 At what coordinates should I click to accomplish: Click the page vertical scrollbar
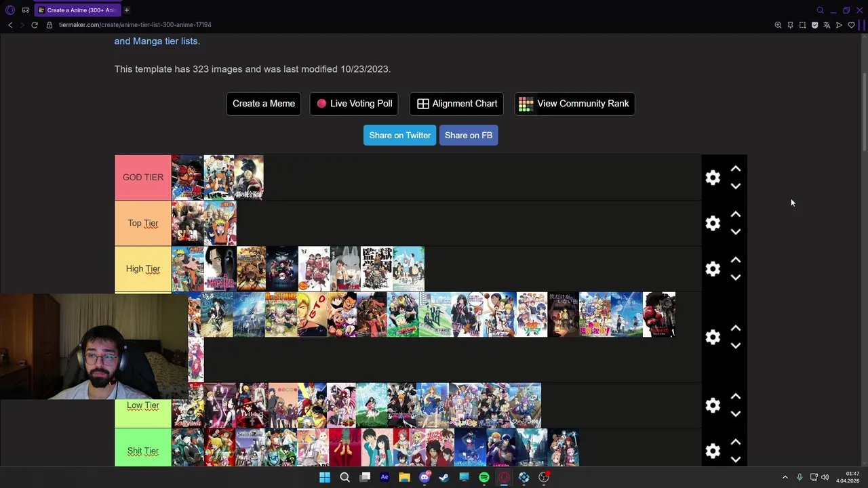(864, 112)
